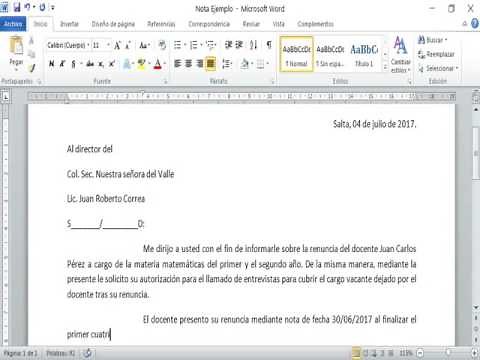
Task: Select the Format Painter brush
Action: (32, 68)
